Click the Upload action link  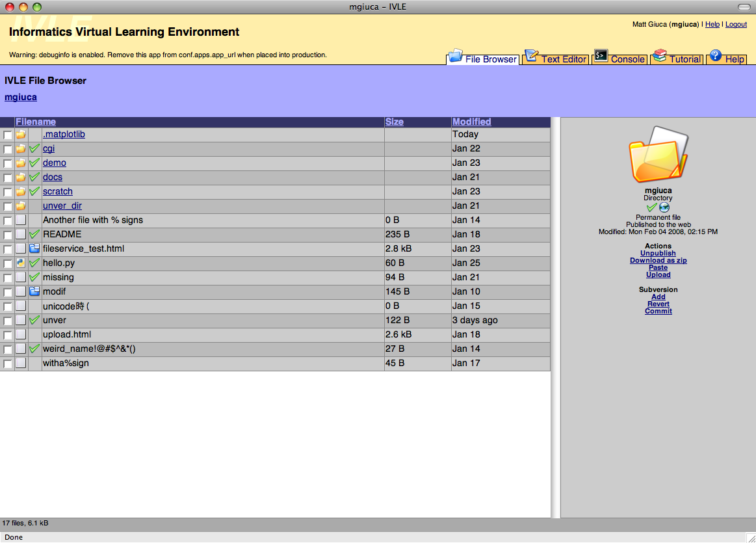point(658,275)
